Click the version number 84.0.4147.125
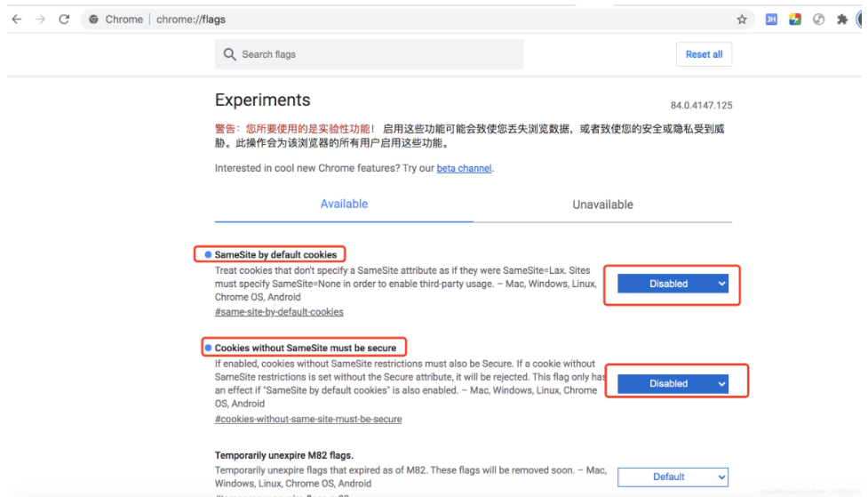 tap(701, 105)
